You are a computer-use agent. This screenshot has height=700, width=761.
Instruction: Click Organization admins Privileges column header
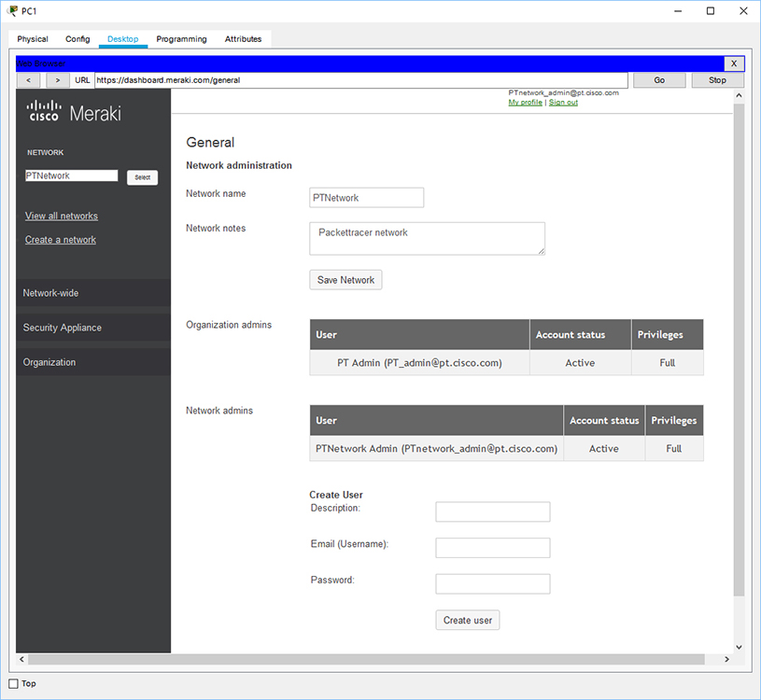668,335
